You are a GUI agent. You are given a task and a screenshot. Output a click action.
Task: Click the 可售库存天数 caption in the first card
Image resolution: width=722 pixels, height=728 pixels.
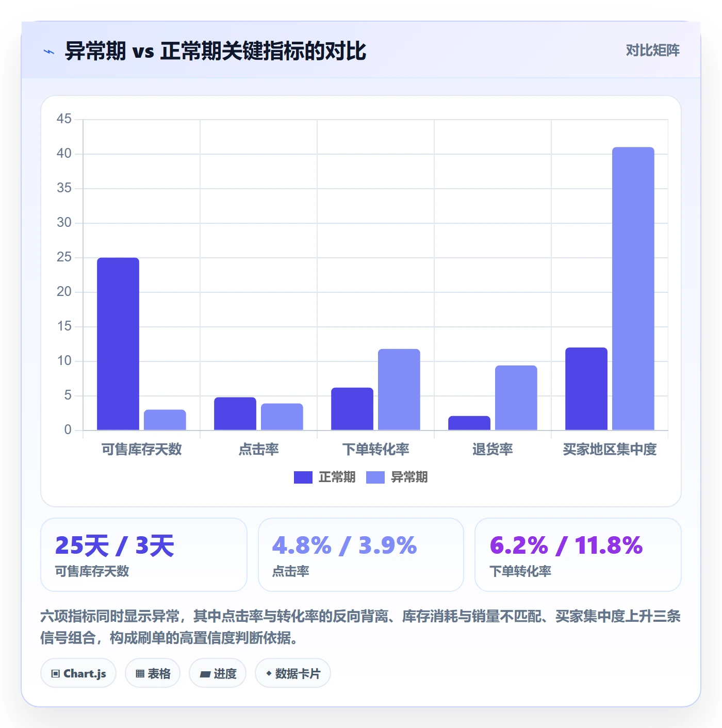coord(92,571)
